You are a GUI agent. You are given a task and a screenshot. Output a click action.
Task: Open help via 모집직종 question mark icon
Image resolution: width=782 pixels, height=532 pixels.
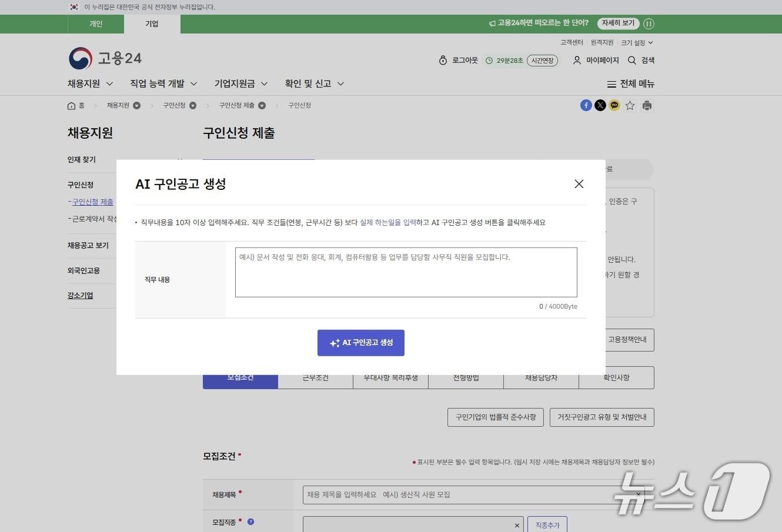(250, 521)
